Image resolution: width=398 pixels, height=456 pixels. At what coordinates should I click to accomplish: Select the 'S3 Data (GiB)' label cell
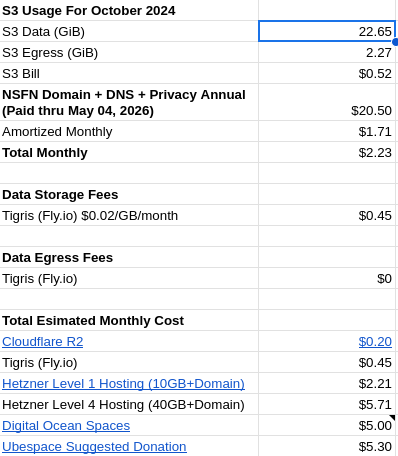[x=129, y=31]
